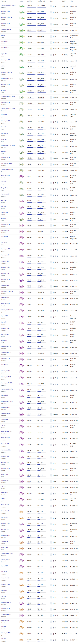
Task: Click rating badge 97 of A18 Pro
Action: 21,36
